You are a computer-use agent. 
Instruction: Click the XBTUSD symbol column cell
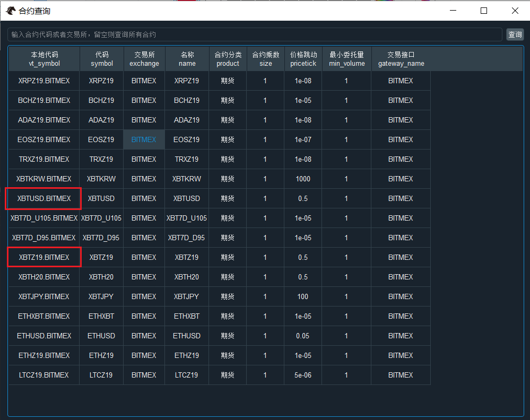pos(101,198)
